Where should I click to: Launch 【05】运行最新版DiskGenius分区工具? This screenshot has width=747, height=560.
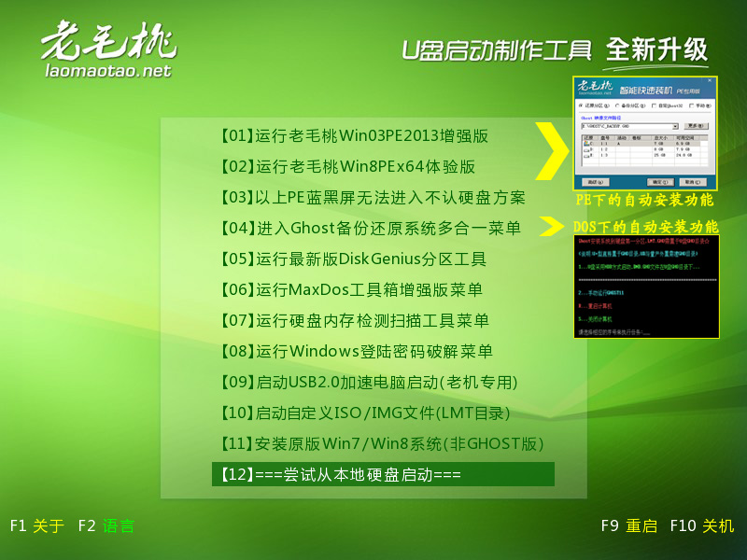pyautogui.click(x=353, y=259)
